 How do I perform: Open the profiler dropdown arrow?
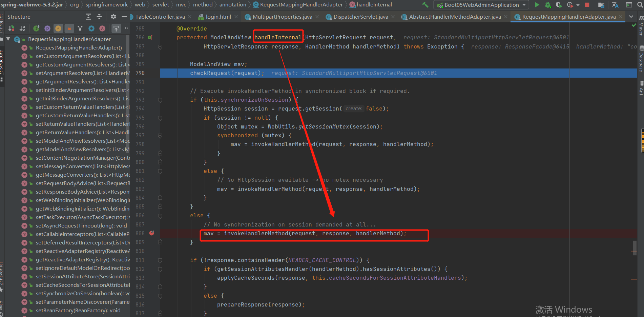click(578, 5)
